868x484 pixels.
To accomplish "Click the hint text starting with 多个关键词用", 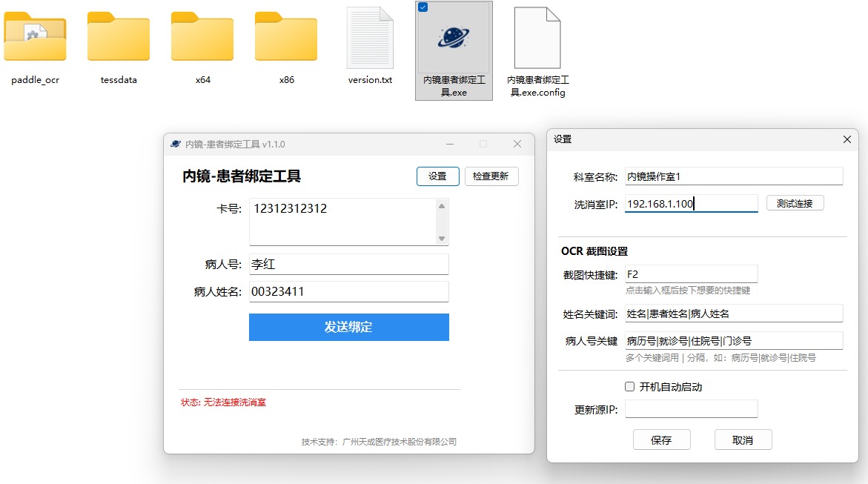I will tap(720, 358).
